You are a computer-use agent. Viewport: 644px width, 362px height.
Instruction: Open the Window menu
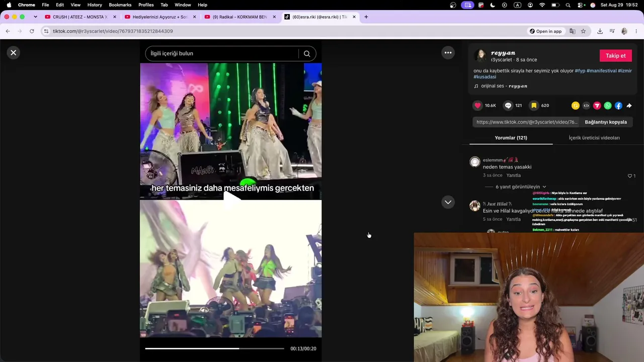coord(183,5)
